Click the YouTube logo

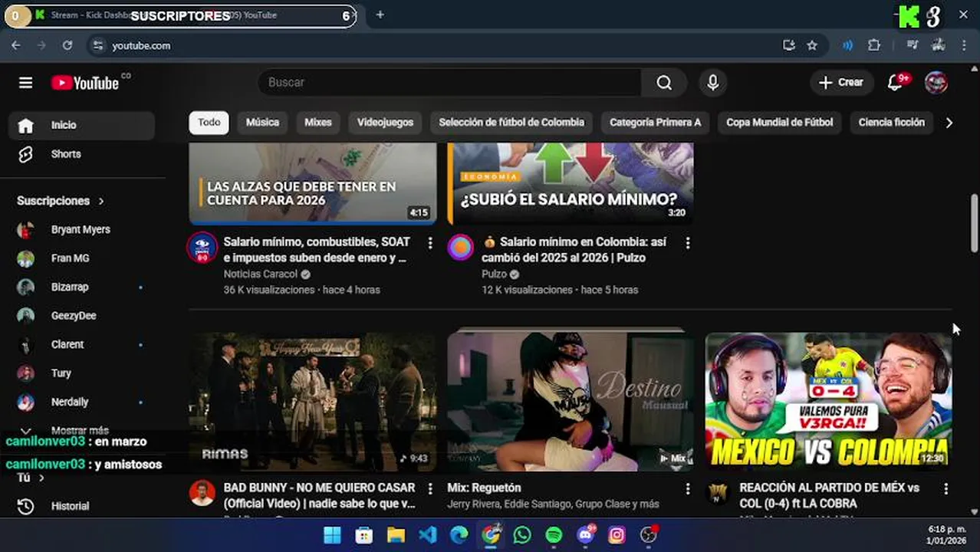click(85, 83)
